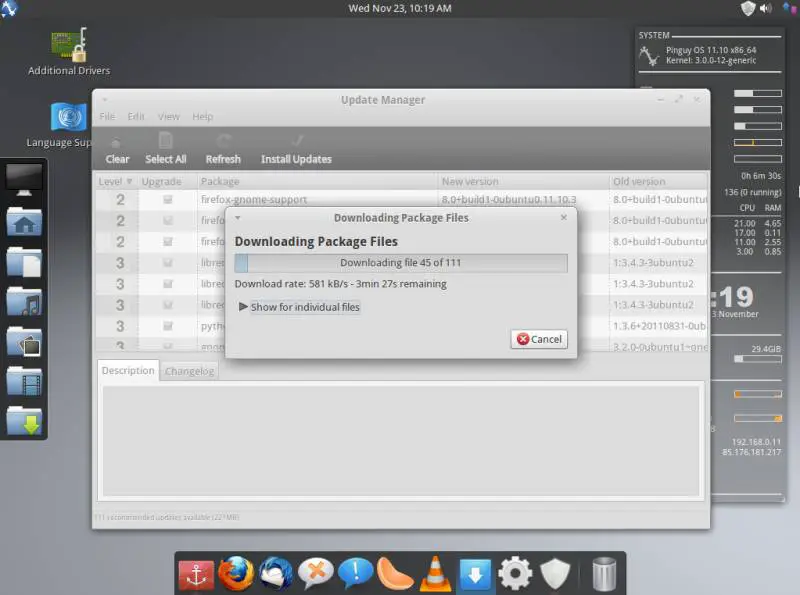Click the download progress bar
800x595 pixels.
pyautogui.click(x=400, y=263)
